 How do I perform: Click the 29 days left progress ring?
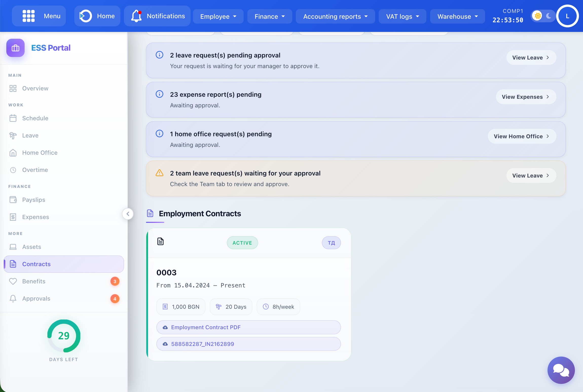64,336
